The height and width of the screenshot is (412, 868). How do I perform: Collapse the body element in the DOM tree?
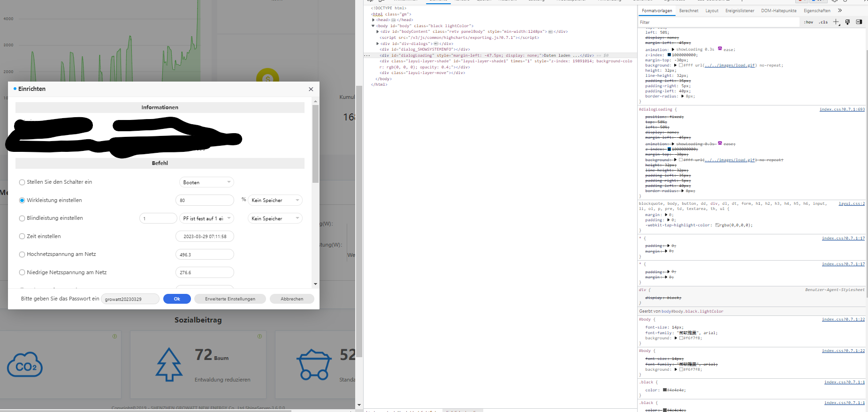(x=373, y=26)
